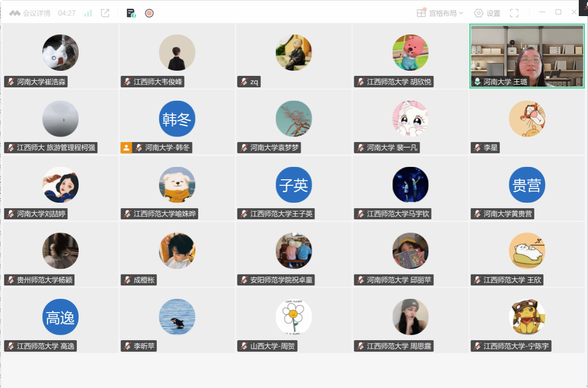Click the muted mic icon of 李星
This screenshot has width=588, height=388.
(477, 148)
